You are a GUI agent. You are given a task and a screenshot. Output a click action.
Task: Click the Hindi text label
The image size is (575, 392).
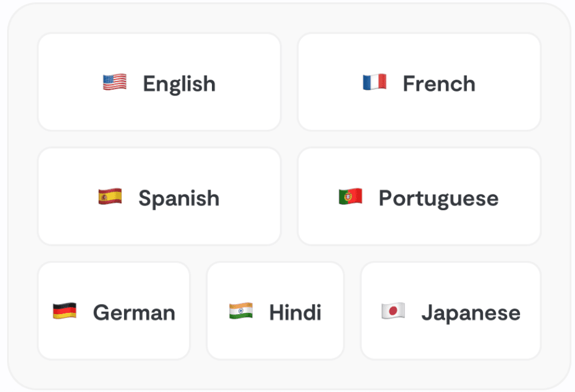click(x=295, y=312)
